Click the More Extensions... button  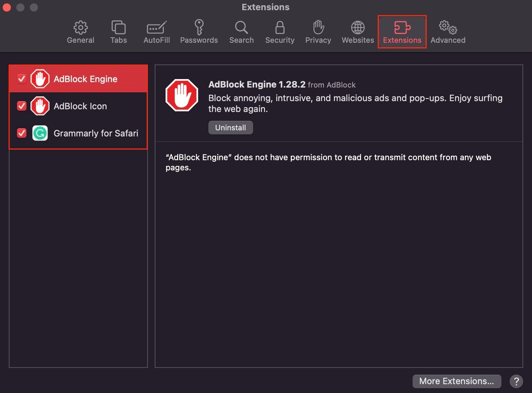pyautogui.click(x=457, y=381)
